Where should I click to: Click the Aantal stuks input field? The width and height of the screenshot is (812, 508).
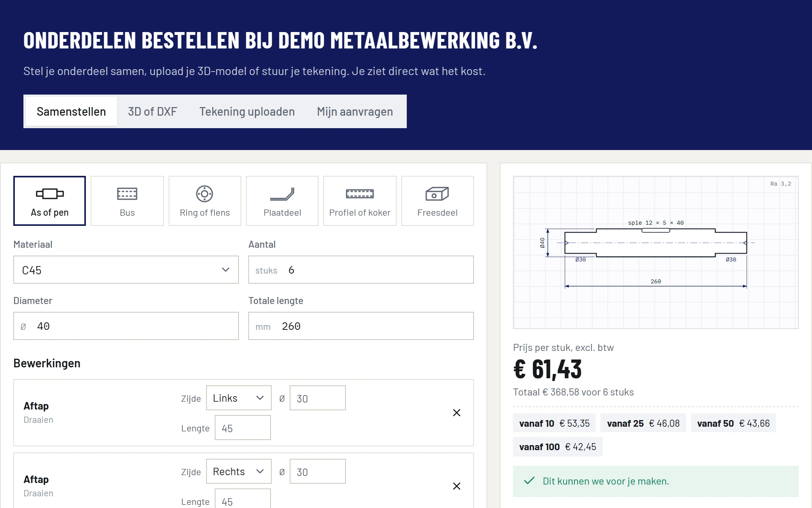point(361,270)
